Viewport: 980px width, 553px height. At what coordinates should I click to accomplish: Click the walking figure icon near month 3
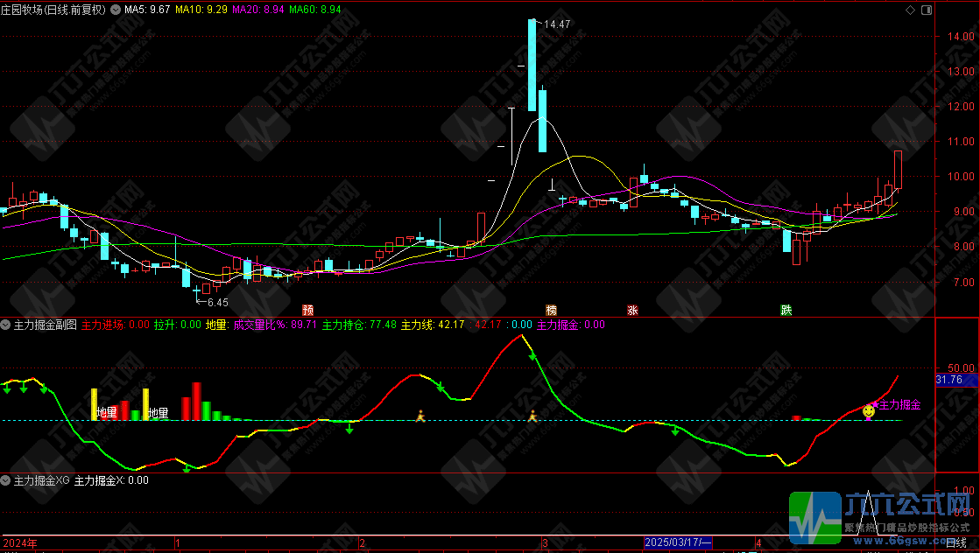click(x=532, y=416)
